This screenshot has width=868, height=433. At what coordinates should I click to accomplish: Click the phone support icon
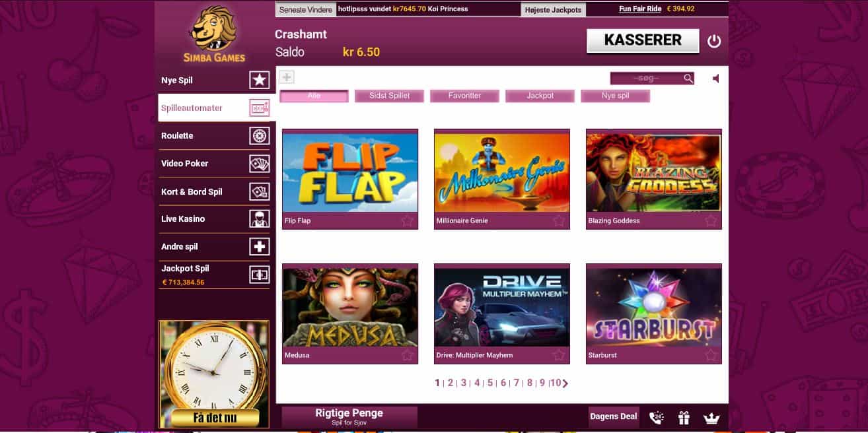pos(656,417)
